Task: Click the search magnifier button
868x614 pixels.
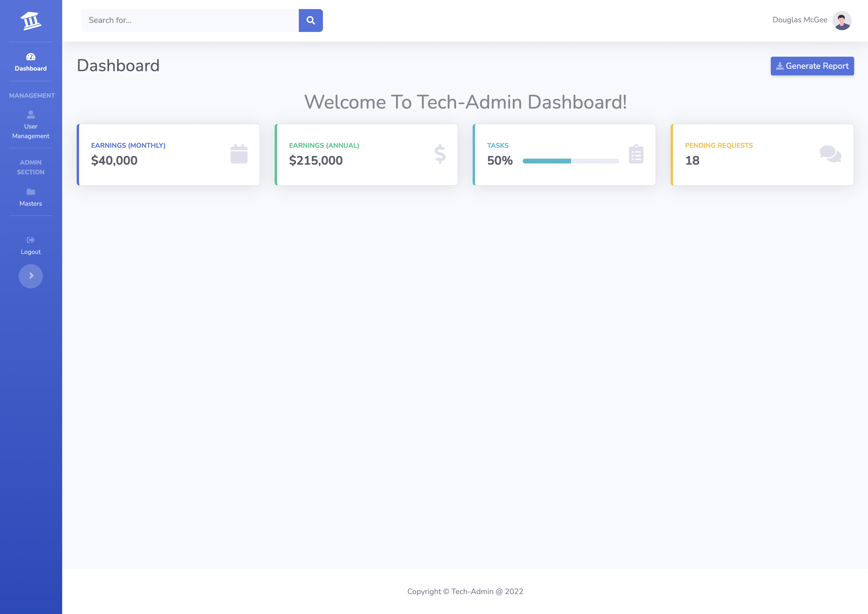Action: click(x=311, y=20)
